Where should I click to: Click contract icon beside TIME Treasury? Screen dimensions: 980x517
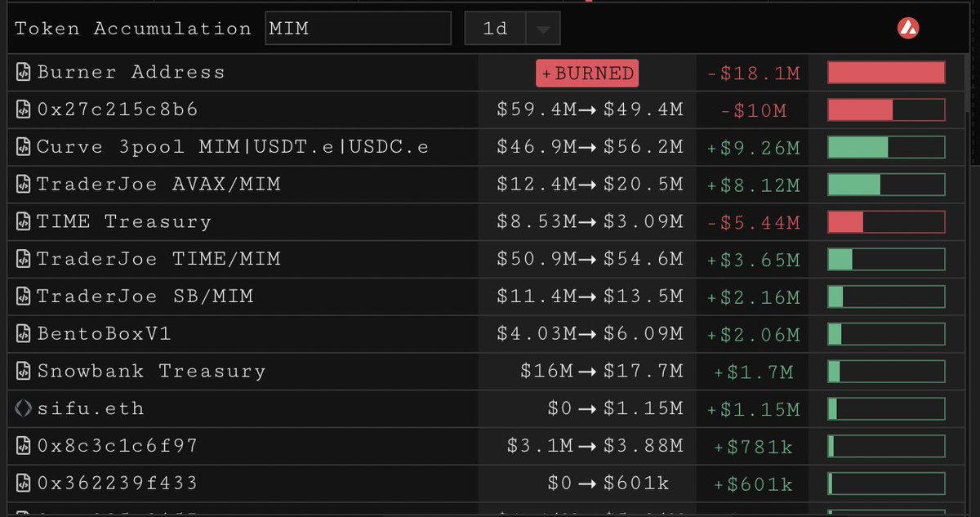(24, 222)
